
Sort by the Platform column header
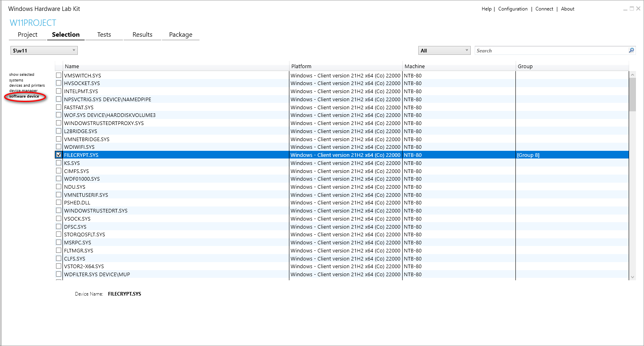point(346,66)
